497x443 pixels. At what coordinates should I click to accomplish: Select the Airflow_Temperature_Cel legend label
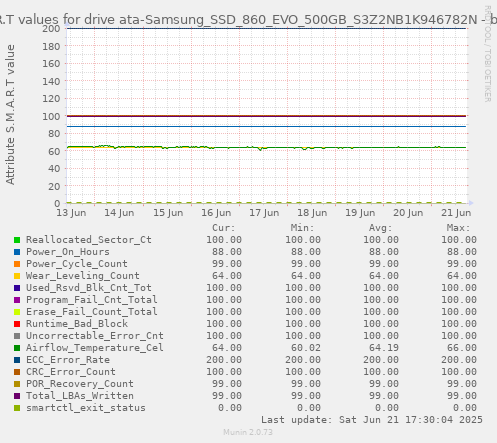coord(95,348)
